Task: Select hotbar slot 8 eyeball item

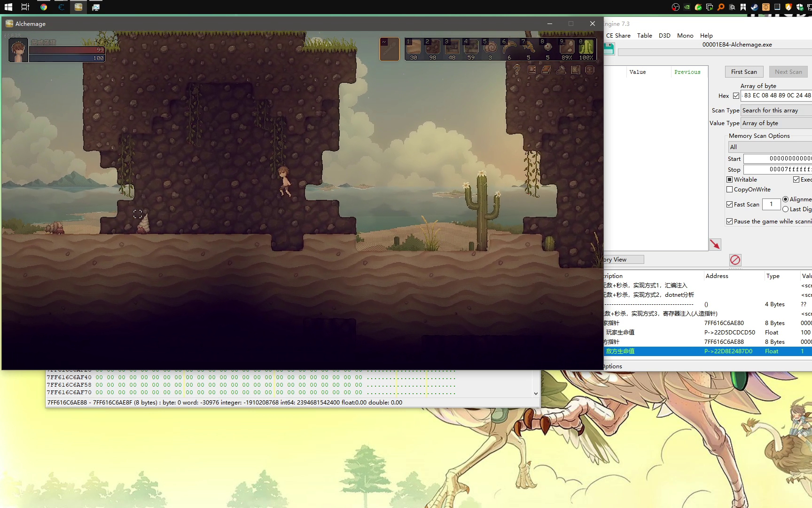Action: click(x=548, y=49)
